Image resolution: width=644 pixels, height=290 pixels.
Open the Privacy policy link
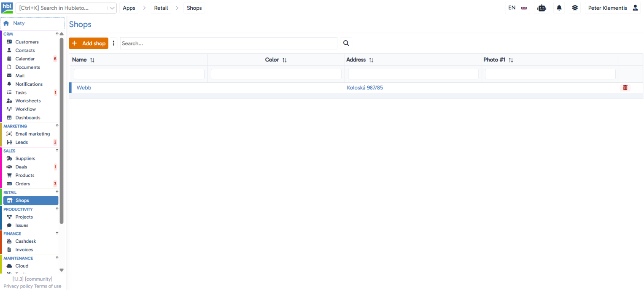coord(18,286)
